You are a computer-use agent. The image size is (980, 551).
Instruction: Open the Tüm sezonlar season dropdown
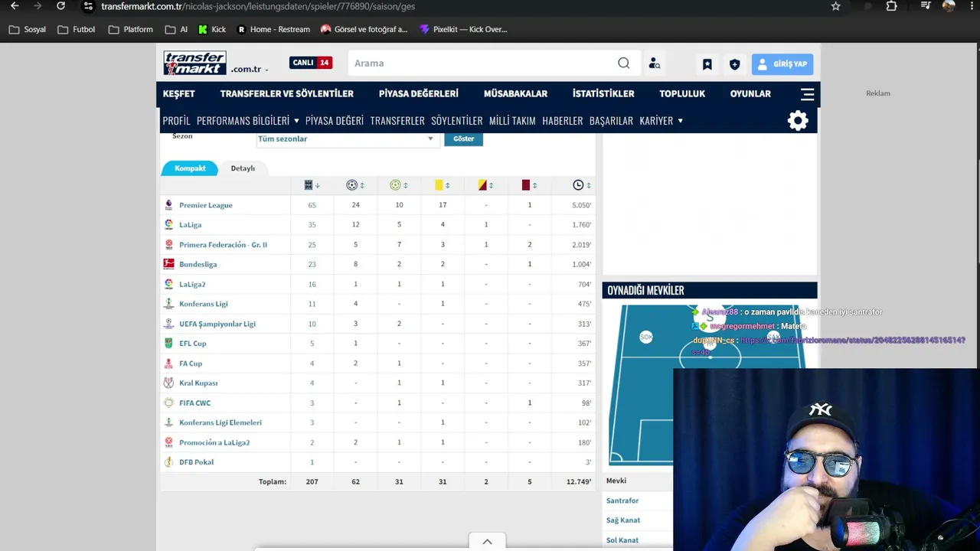click(x=346, y=139)
